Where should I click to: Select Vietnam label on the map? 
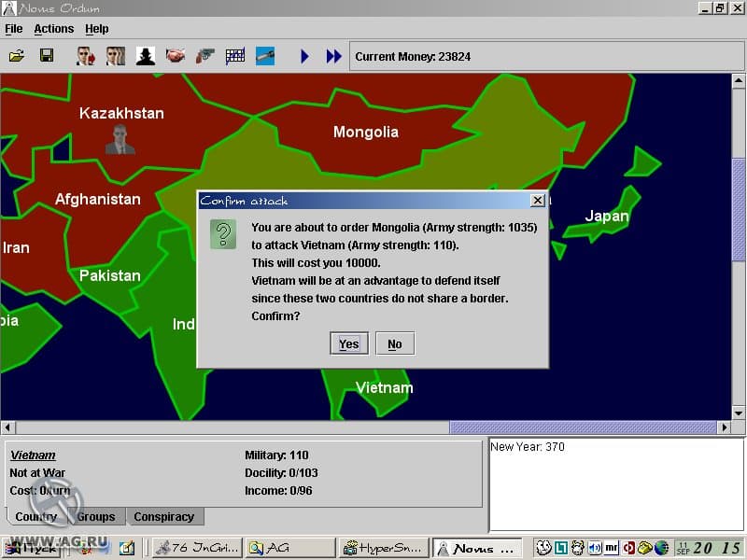coord(385,387)
